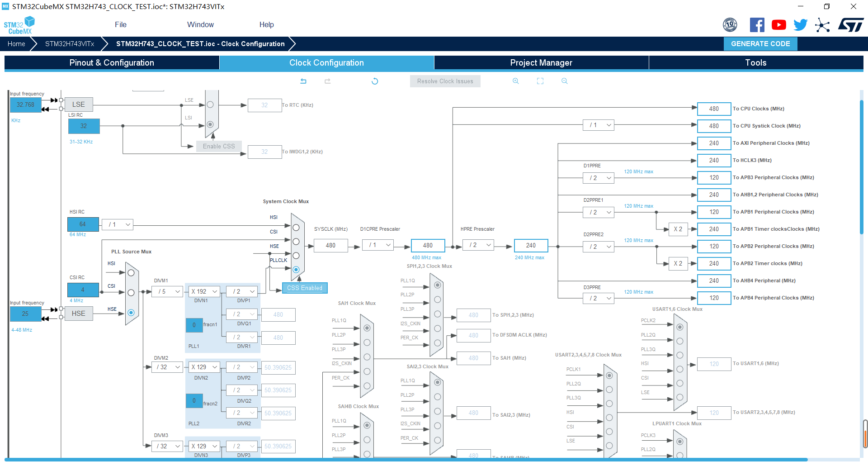Zoom out of the clock diagram
The image size is (868, 466).
tap(564, 81)
